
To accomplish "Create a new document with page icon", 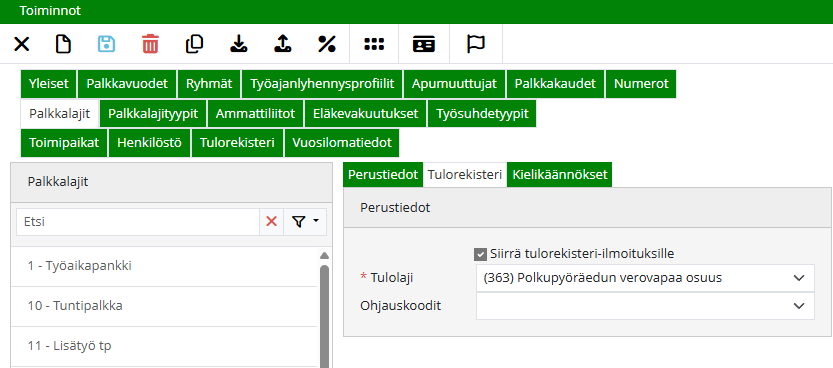I will pos(63,44).
